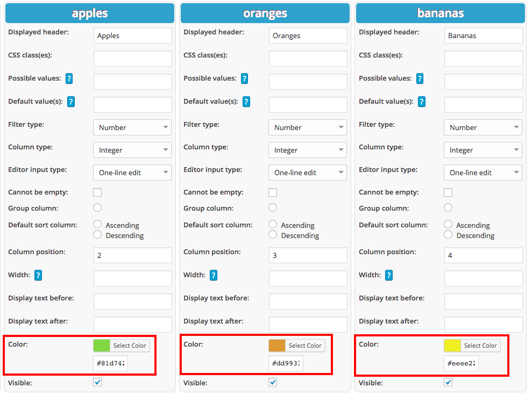Click Select Color button for bananas

tap(480, 346)
